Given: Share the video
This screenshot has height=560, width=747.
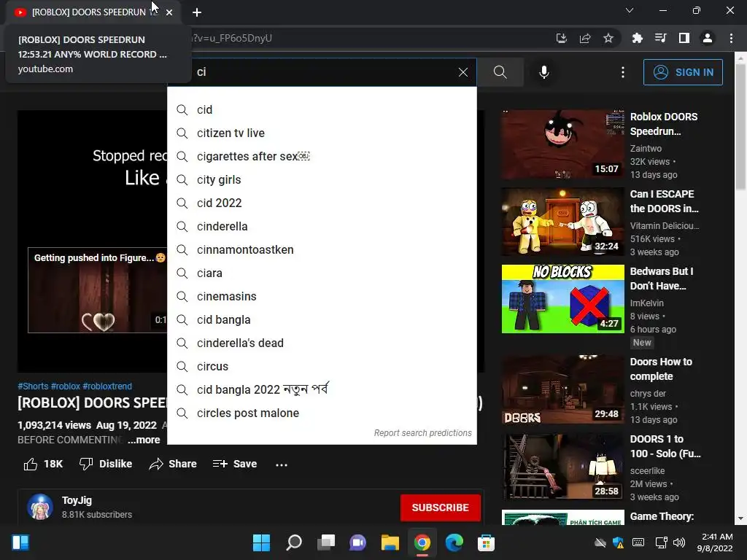Looking at the screenshot, I should [172, 464].
